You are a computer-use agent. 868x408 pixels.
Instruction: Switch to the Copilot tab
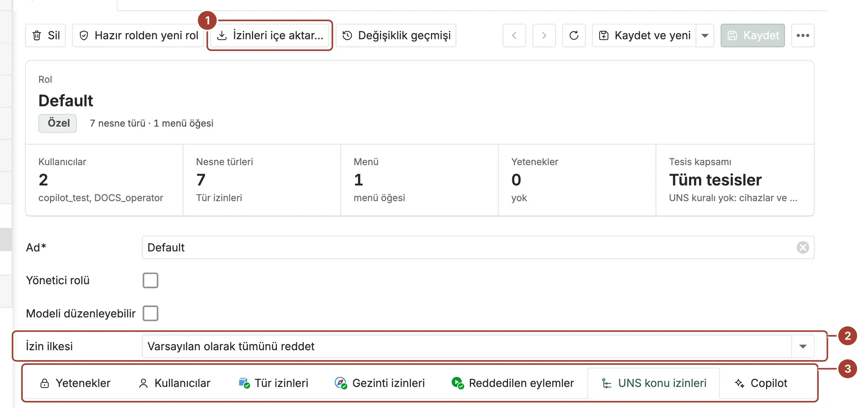761,383
